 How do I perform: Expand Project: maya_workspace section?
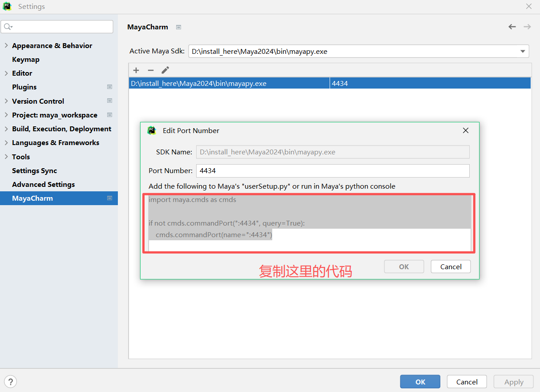[6, 115]
